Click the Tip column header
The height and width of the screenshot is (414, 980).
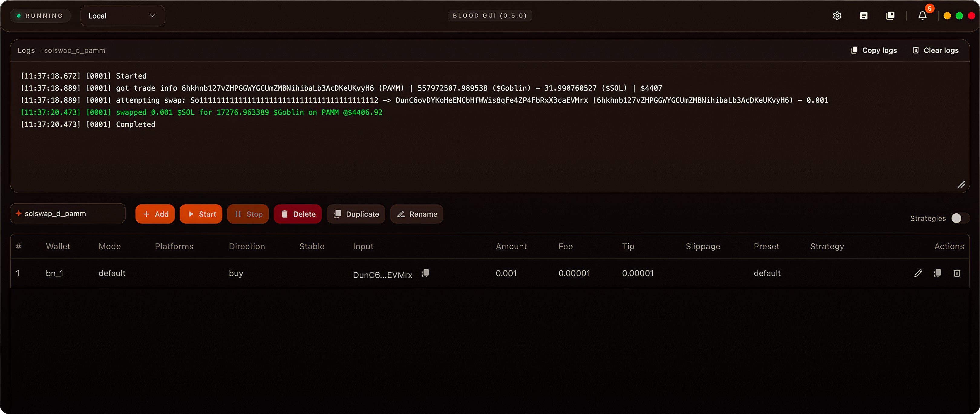point(628,246)
